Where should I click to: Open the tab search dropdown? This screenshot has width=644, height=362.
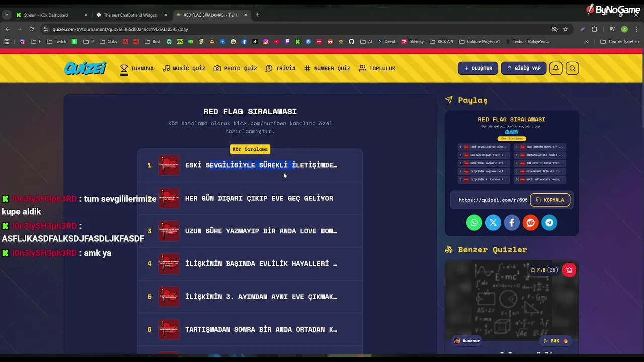coord(7,15)
